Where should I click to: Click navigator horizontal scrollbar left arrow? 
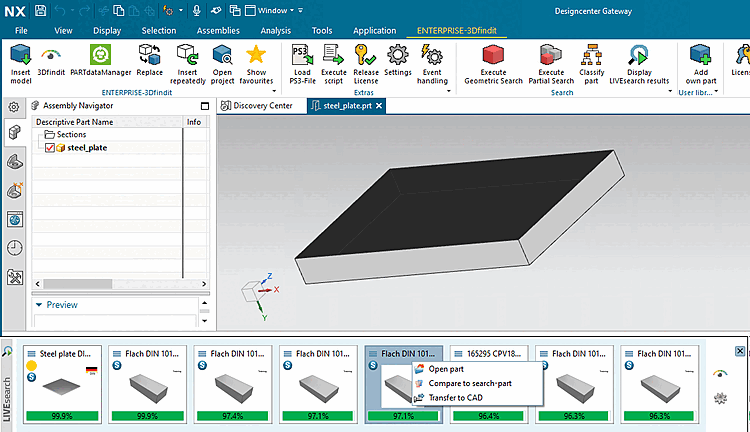(37, 284)
